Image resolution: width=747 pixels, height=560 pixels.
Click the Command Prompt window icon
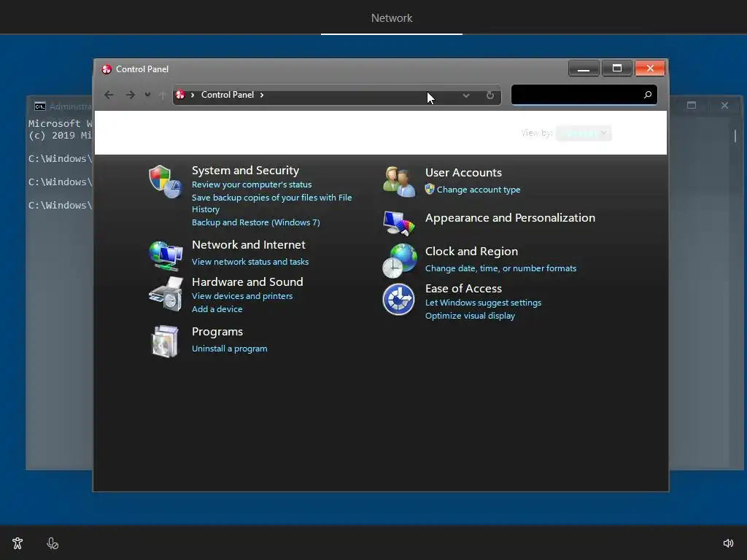pos(40,106)
